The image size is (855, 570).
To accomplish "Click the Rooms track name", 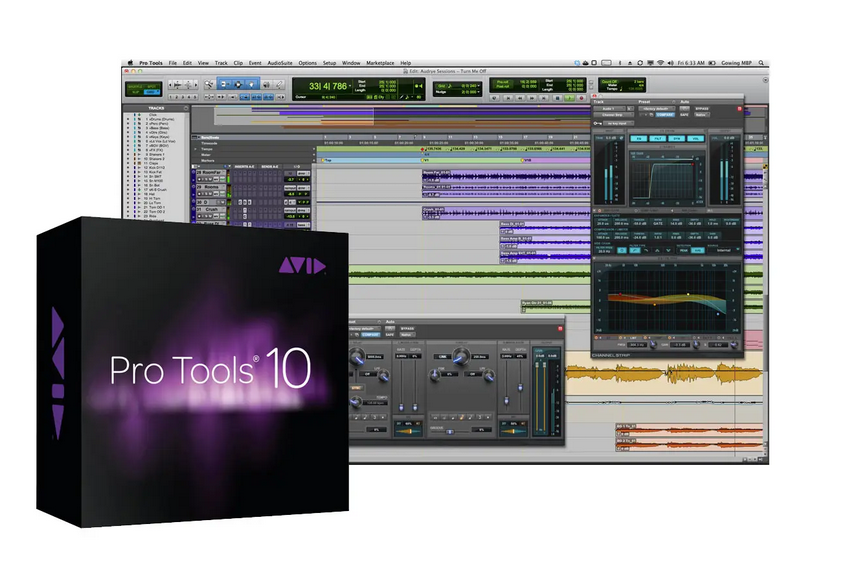I will 212,187.
